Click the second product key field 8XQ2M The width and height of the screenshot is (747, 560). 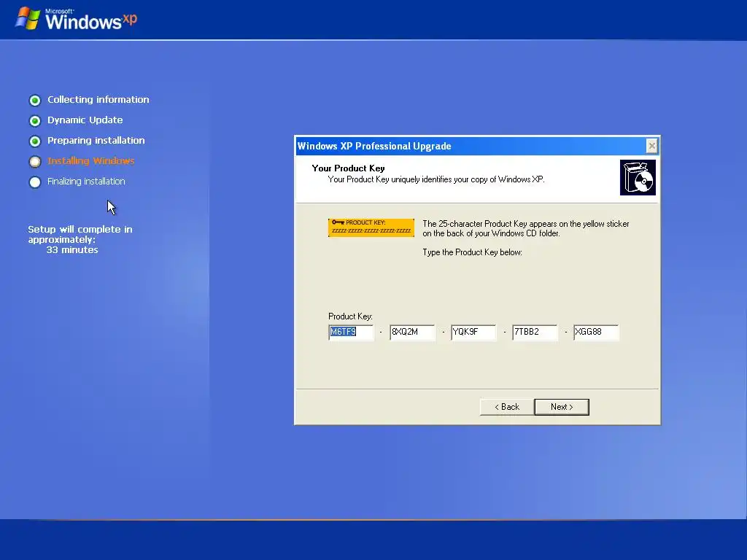pyautogui.click(x=412, y=332)
